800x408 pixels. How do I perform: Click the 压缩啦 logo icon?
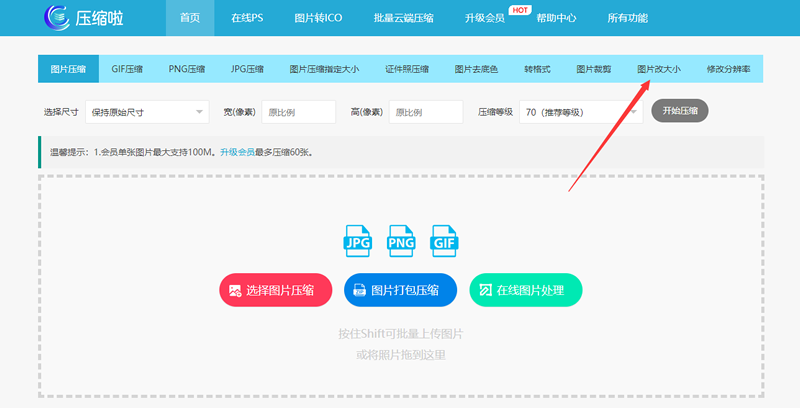pos(56,18)
